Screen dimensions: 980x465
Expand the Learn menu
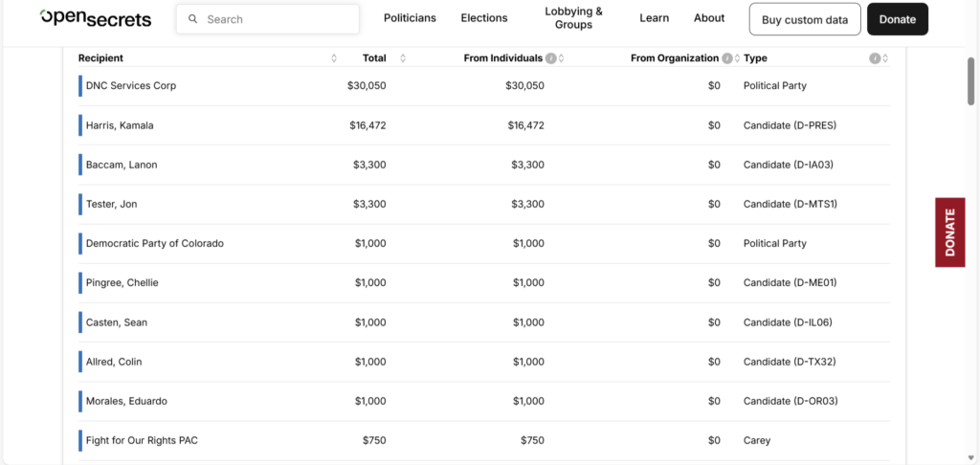pos(655,18)
